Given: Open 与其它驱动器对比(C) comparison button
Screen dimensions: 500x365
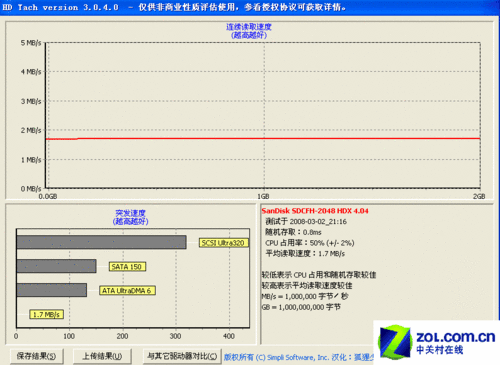Looking at the screenshot, I should click(182, 356).
